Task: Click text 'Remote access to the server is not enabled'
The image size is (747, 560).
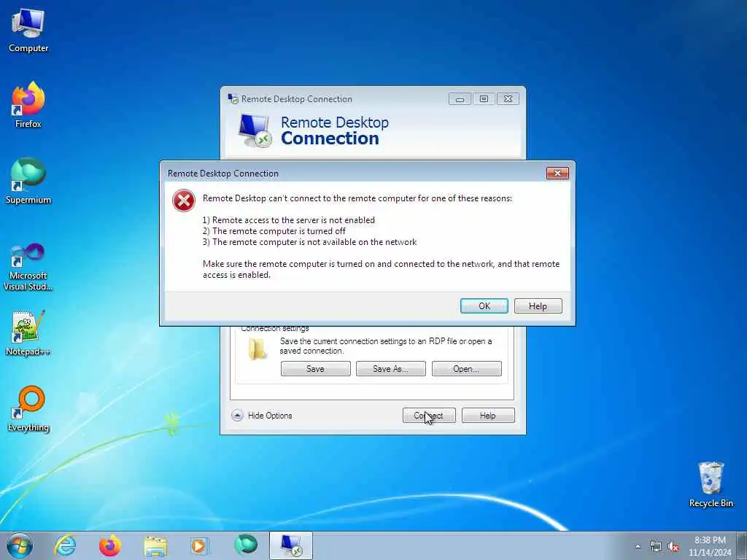Action: 293,220
